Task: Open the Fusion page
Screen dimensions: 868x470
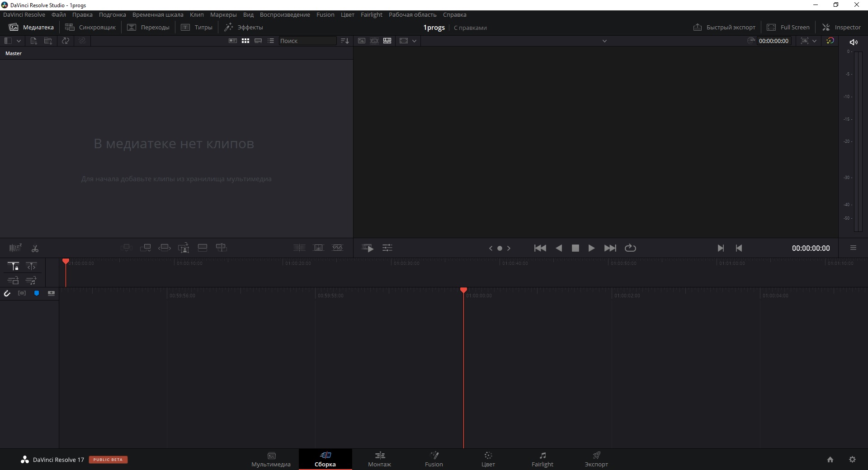Action: point(433,459)
